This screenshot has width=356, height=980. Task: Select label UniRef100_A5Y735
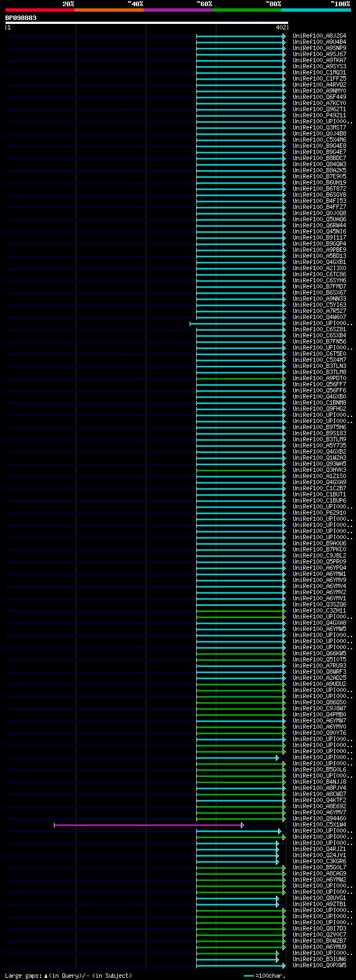tap(319, 446)
